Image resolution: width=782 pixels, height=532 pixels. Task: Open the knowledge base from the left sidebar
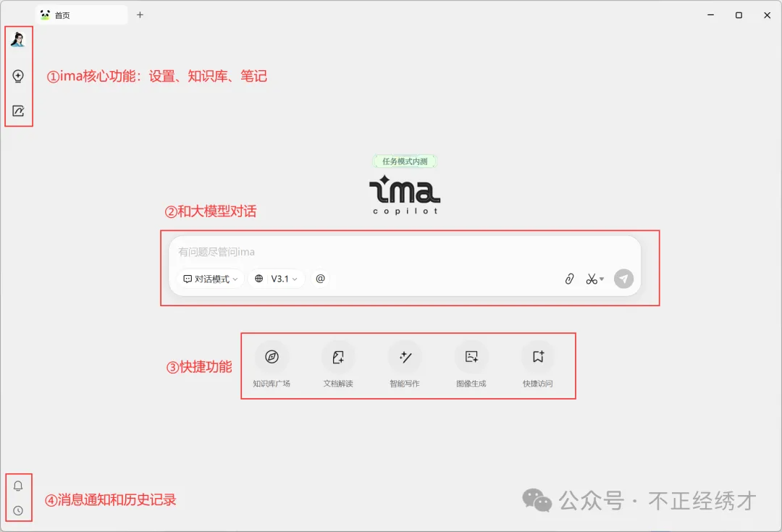pyautogui.click(x=18, y=75)
